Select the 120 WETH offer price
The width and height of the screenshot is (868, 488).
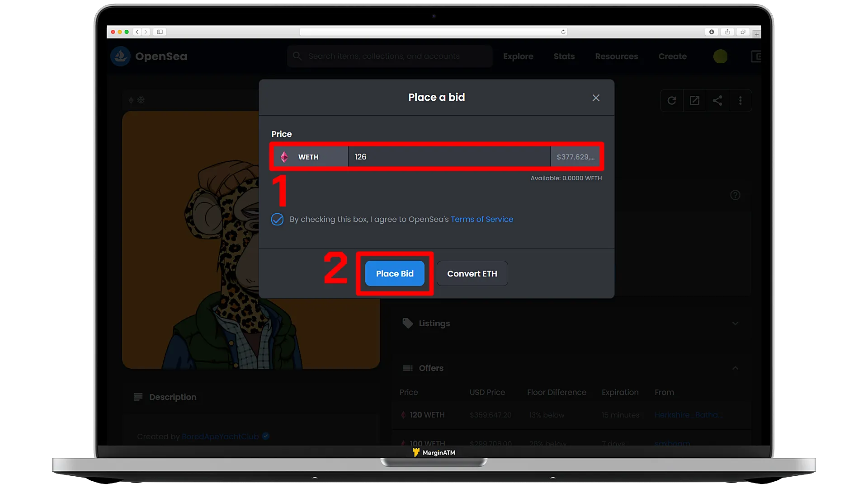click(427, 415)
